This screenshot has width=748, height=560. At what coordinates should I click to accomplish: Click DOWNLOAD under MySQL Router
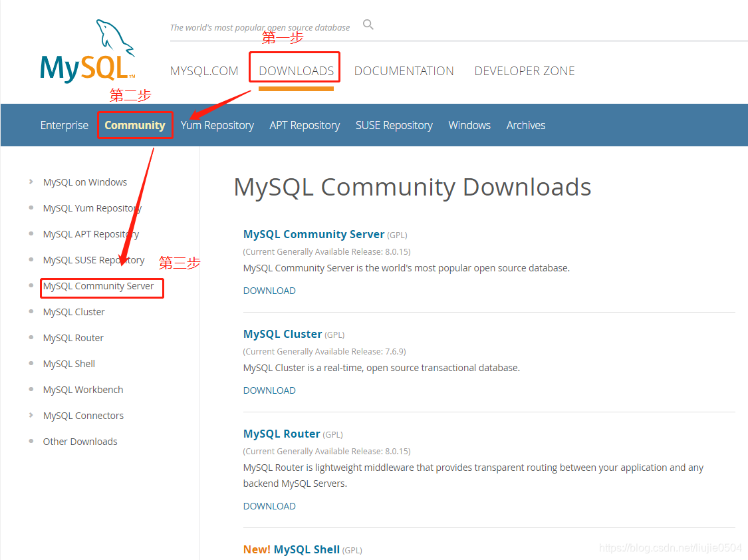click(x=269, y=506)
